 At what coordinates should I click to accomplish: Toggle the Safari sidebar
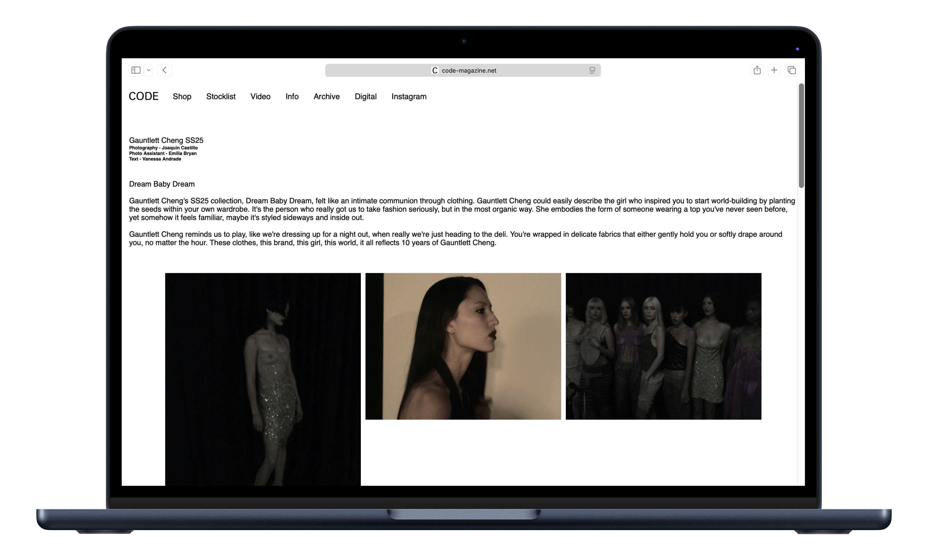pyautogui.click(x=136, y=70)
